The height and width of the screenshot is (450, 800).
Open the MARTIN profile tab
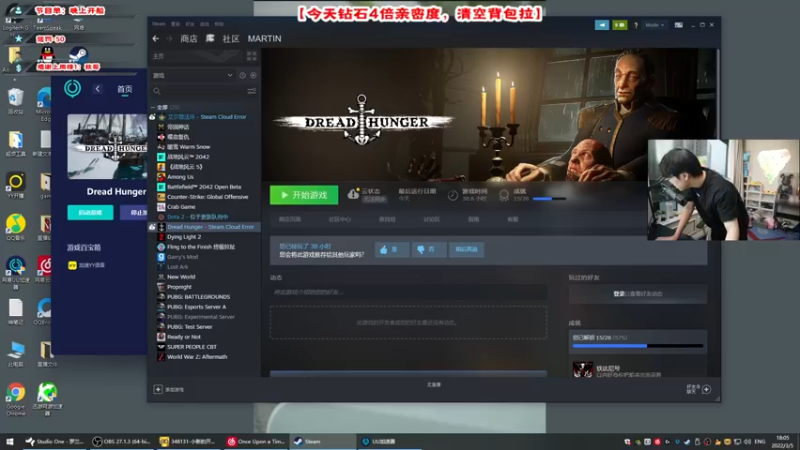pyautogui.click(x=264, y=39)
